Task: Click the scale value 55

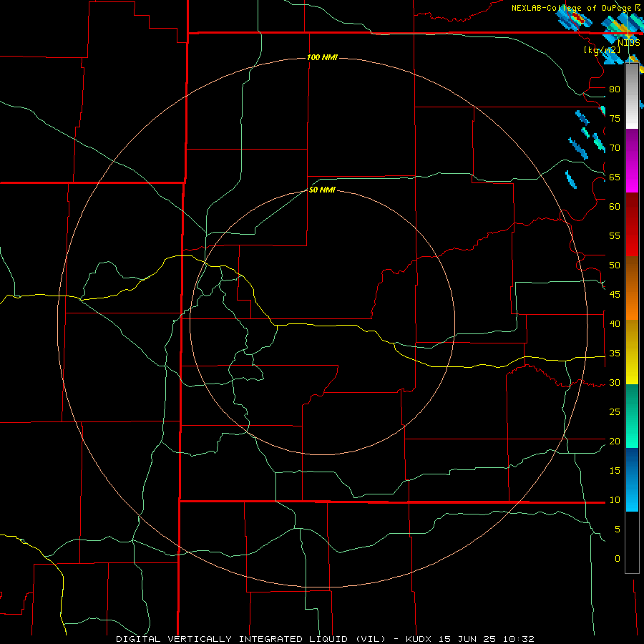Action: (615, 236)
